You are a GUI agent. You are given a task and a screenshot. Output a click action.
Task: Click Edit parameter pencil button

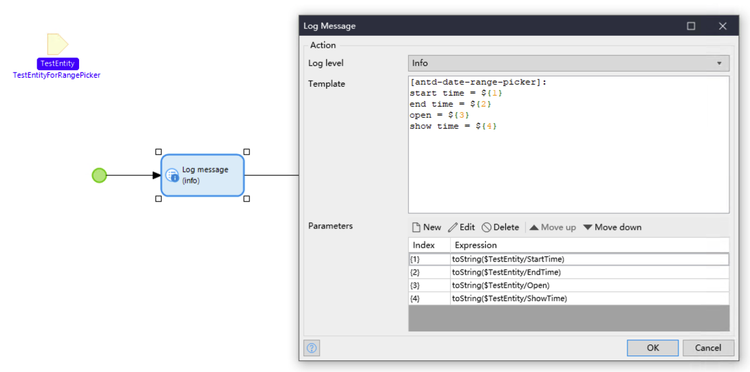[x=462, y=227]
